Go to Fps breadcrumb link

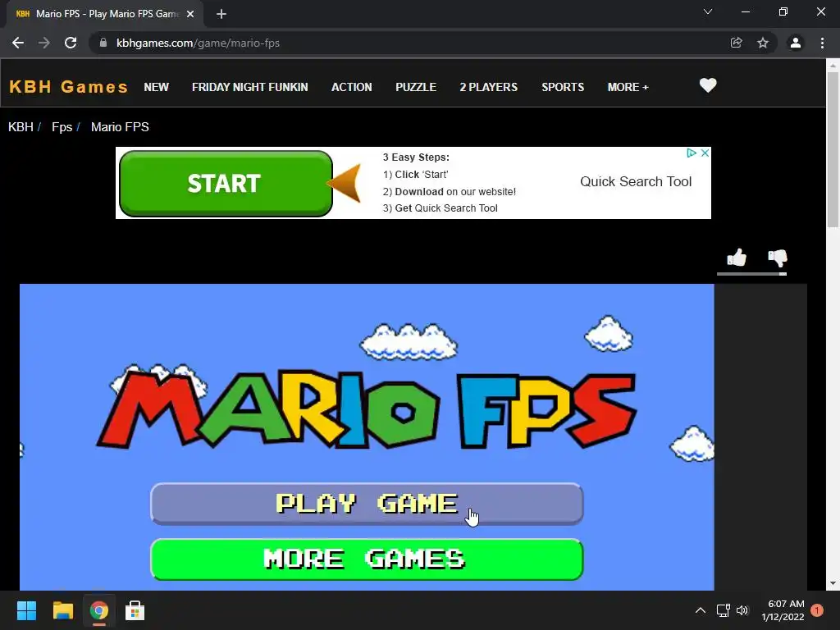[x=62, y=127]
